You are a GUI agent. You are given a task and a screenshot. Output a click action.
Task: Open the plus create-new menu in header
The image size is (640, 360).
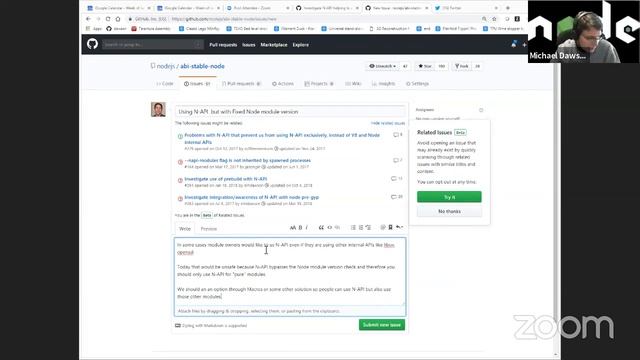coord(524,44)
